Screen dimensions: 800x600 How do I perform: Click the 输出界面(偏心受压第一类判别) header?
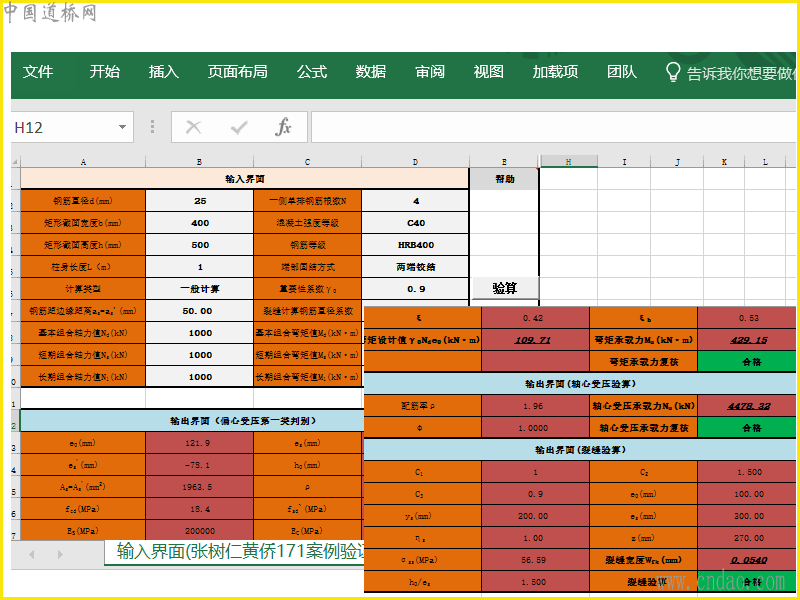point(192,421)
